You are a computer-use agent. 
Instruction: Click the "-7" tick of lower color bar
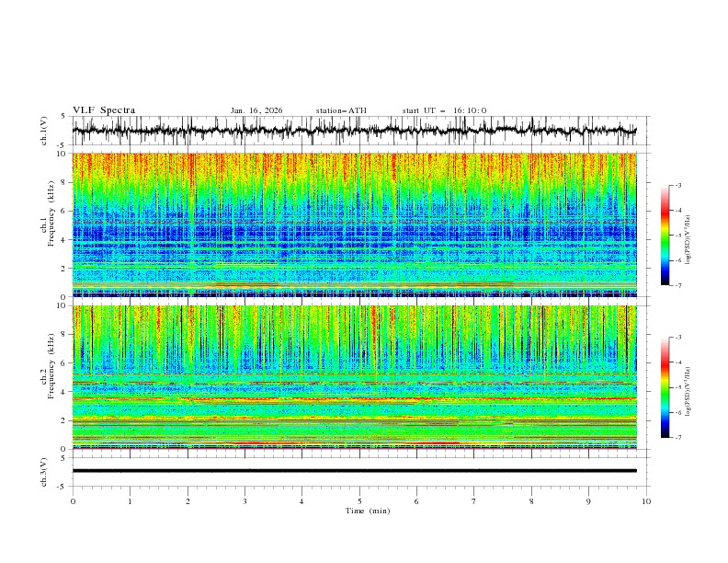click(677, 438)
